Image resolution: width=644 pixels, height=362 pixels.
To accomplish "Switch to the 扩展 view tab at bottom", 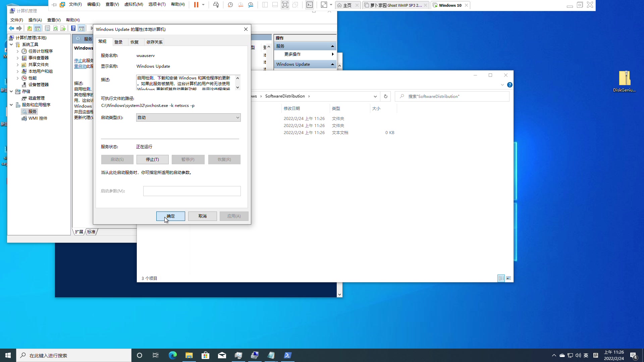I will pos(79,232).
